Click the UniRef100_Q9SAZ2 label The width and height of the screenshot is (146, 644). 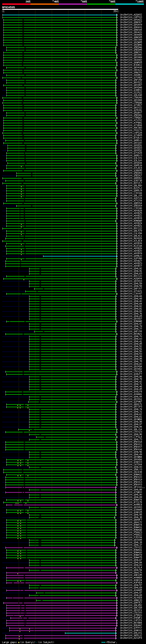pos(131,20)
